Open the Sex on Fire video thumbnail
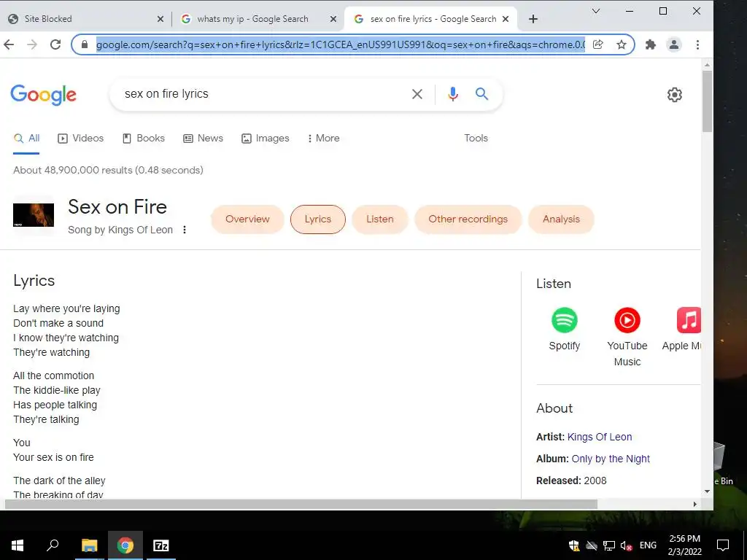The image size is (747, 560). (34, 215)
